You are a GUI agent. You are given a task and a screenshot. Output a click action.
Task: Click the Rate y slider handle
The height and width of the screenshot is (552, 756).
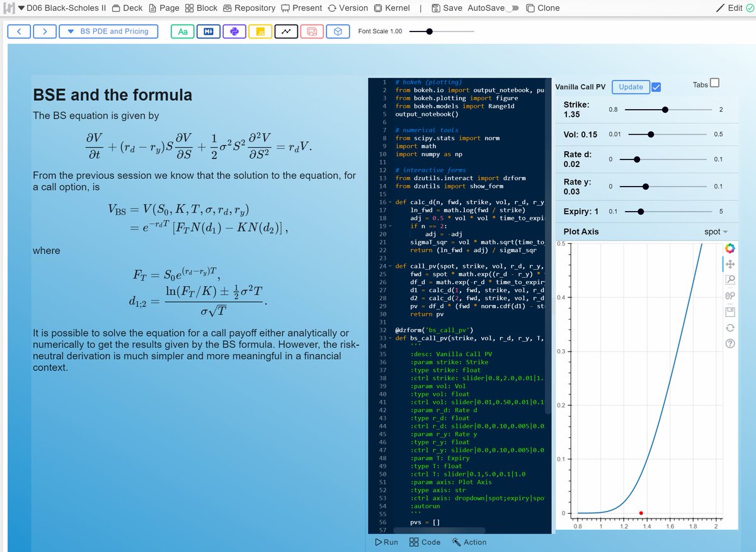coord(646,187)
